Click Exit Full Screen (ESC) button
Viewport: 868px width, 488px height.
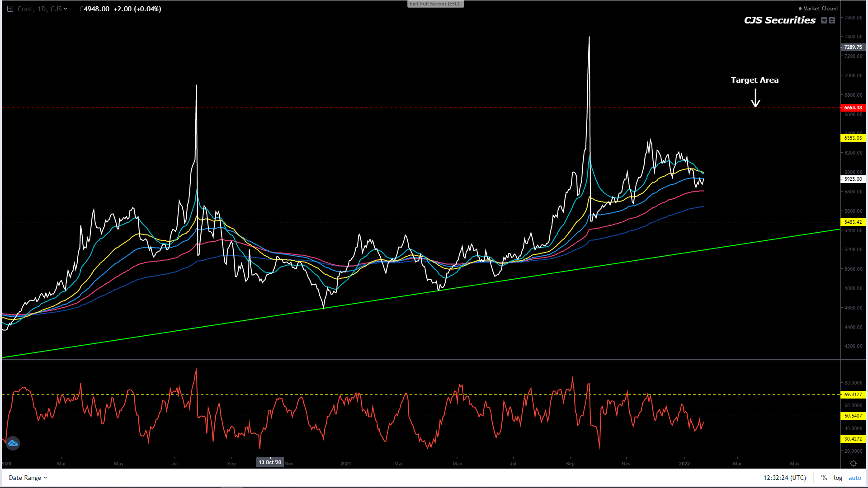pos(435,4)
